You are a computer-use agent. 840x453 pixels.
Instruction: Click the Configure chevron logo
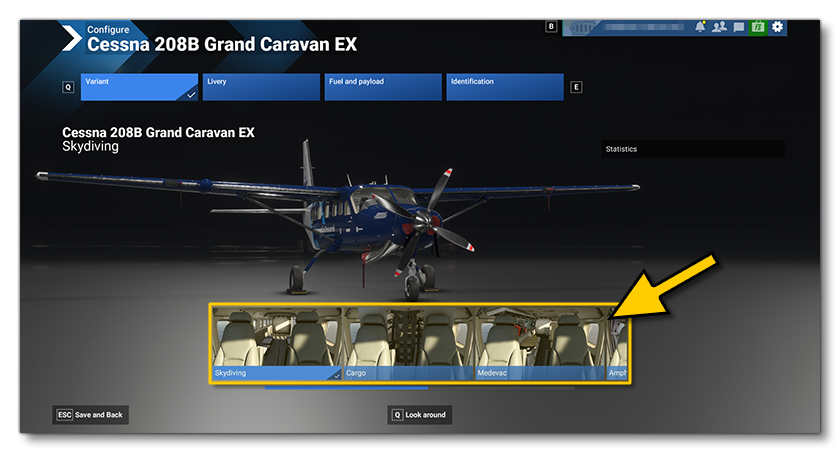click(x=71, y=39)
